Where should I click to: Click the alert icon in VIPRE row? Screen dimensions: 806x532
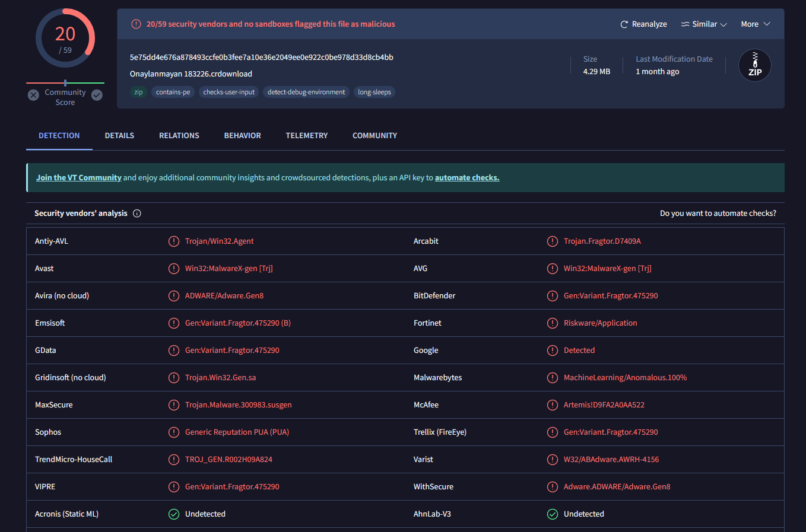click(174, 487)
